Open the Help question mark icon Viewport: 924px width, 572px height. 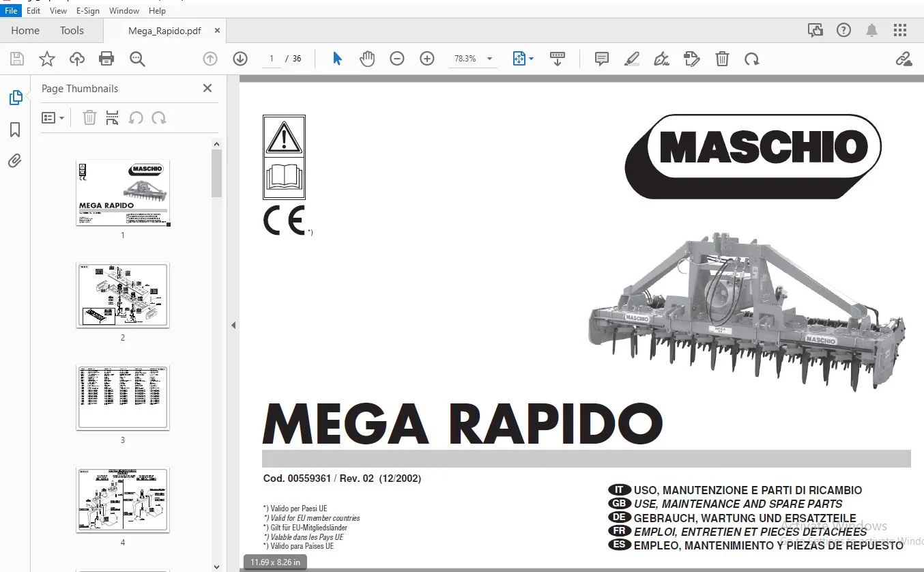844,30
